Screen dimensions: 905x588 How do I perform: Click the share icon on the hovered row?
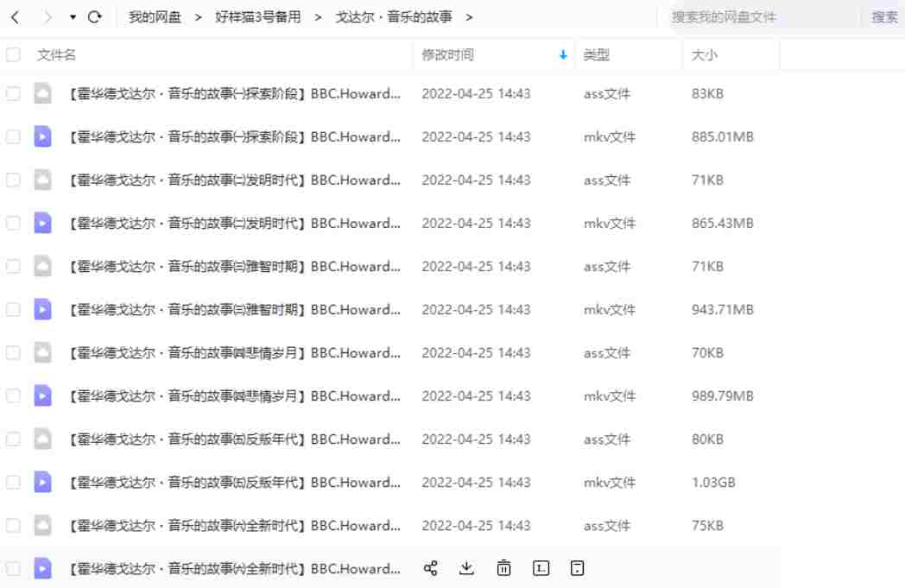tap(431, 568)
